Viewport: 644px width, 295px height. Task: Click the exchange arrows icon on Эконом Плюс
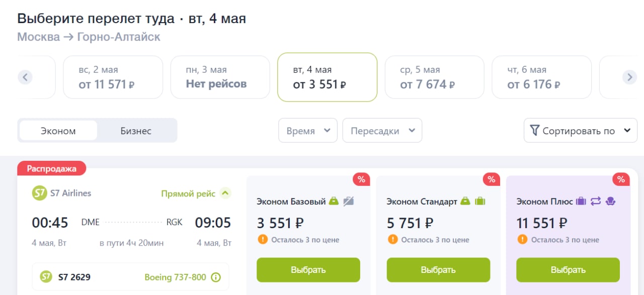pos(596,201)
